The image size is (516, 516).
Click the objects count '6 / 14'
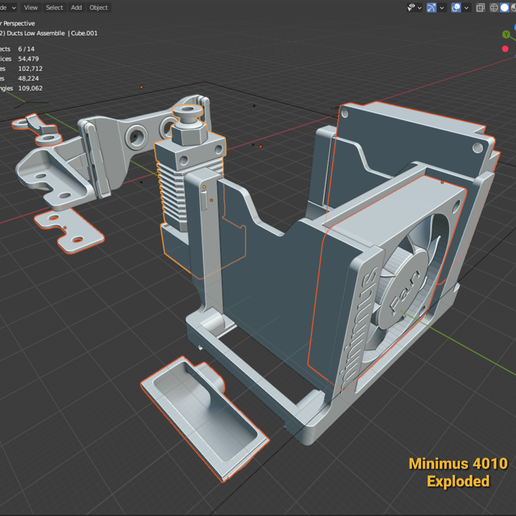26,49
